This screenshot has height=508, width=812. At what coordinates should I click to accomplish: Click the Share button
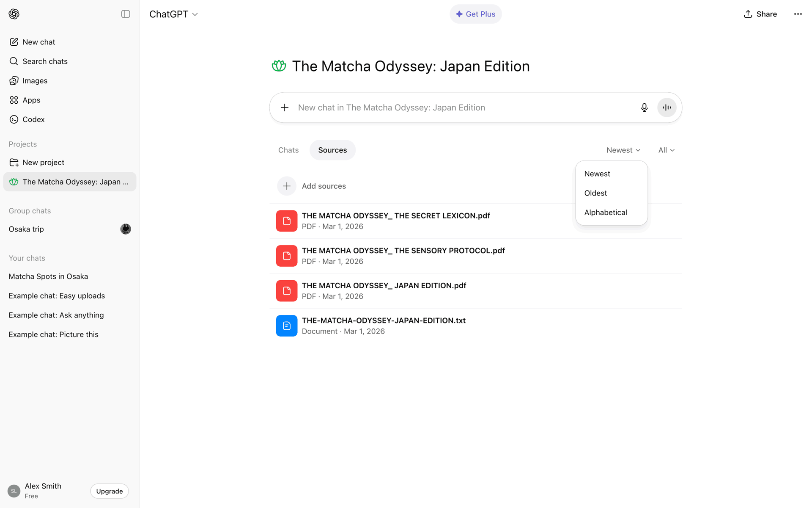[760, 14]
